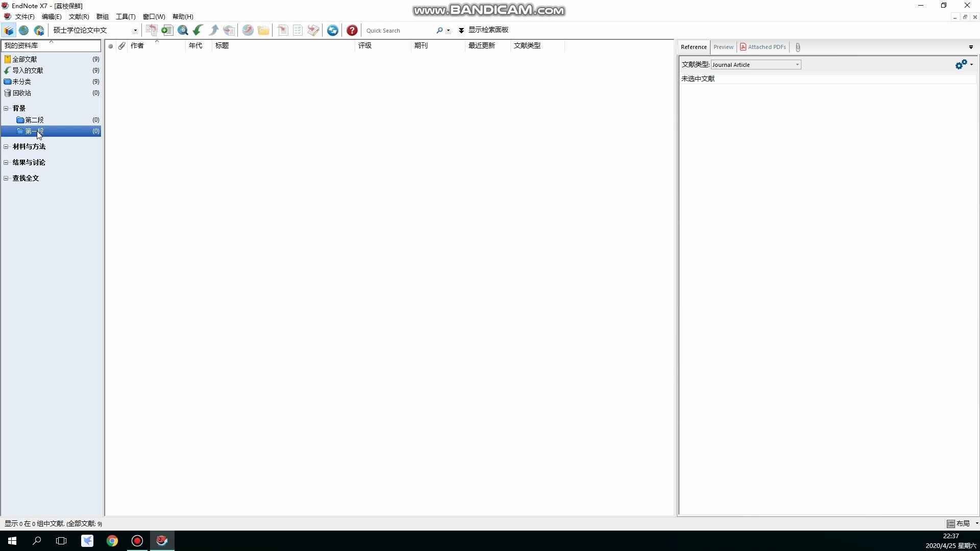Open the 帮助(H) menu

coord(183,17)
